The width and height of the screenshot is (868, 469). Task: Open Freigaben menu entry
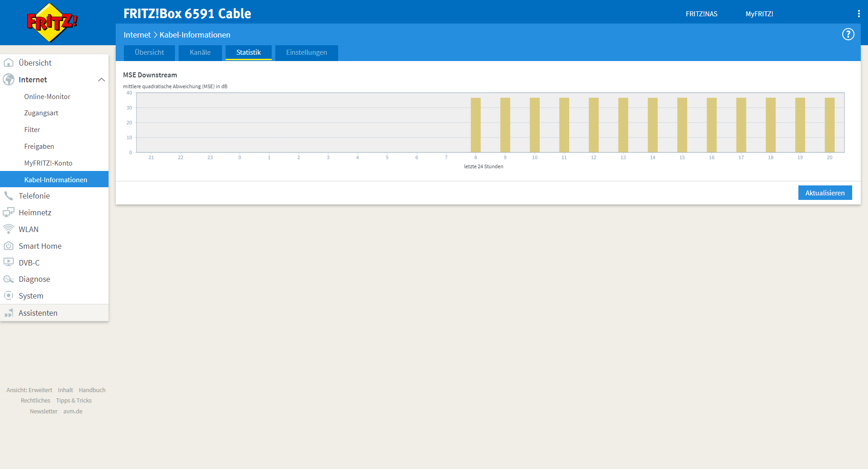tap(39, 147)
